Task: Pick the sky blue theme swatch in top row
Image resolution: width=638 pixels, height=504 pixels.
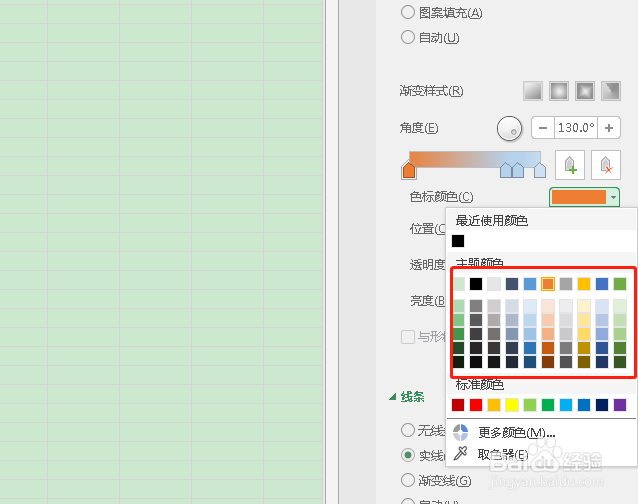Action: click(530, 284)
